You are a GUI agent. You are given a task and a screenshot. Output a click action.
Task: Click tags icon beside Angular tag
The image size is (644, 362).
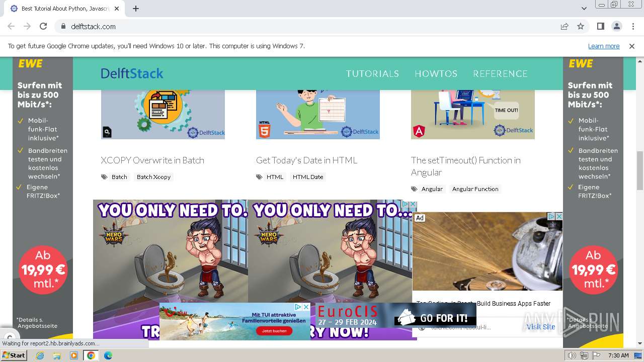(x=414, y=189)
